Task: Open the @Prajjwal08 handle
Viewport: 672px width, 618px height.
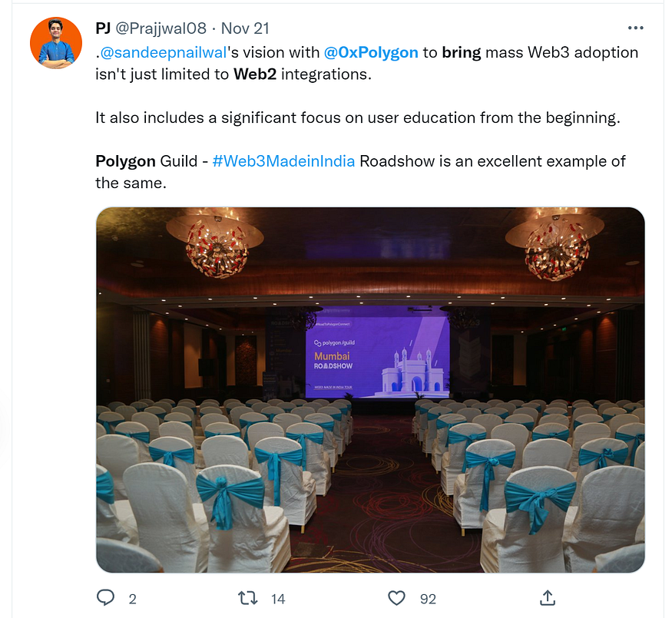Action: [161, 28]
